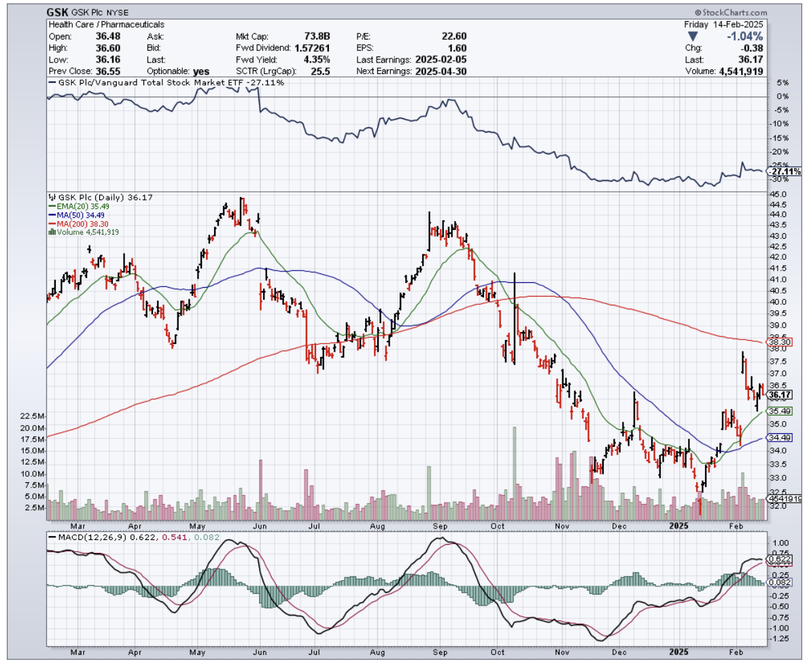Click the -27.11% relative strength axis tag
Viewport: 809px width, 672px height.
[x=780, y=171]
